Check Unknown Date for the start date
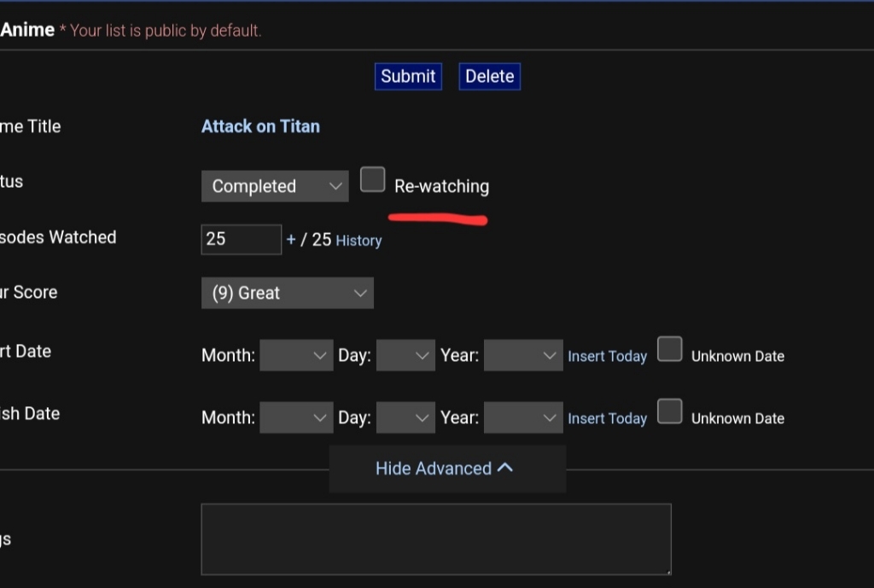The height and width of the screenshot is (588, 874). click(x=670, y=349)
